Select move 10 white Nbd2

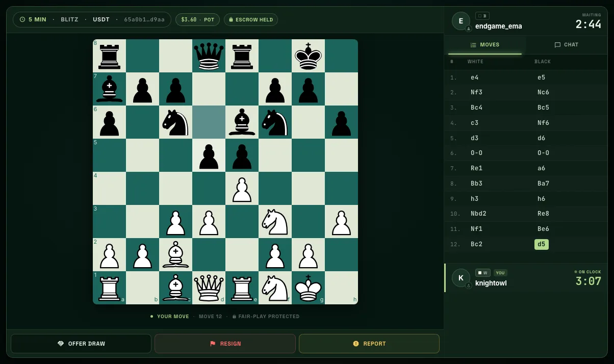tap(479, 214)
